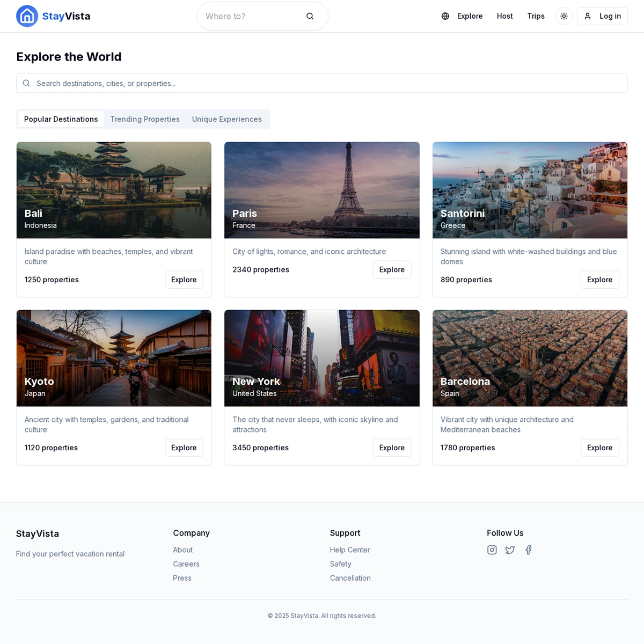The height and width of the screenshot is (644, 644).
Task: Click the StayVista house logo icon
Action: (27, 16)
